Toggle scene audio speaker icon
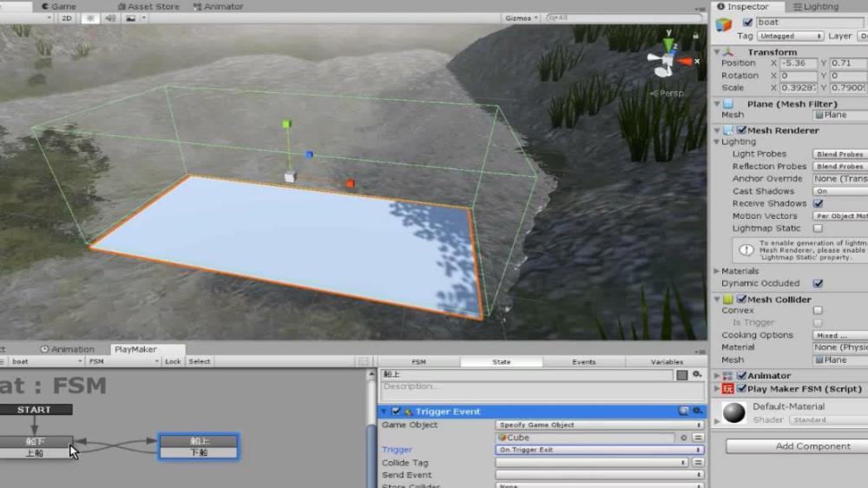The height and width of the screenshot is (488, 868). click(110, 18)
